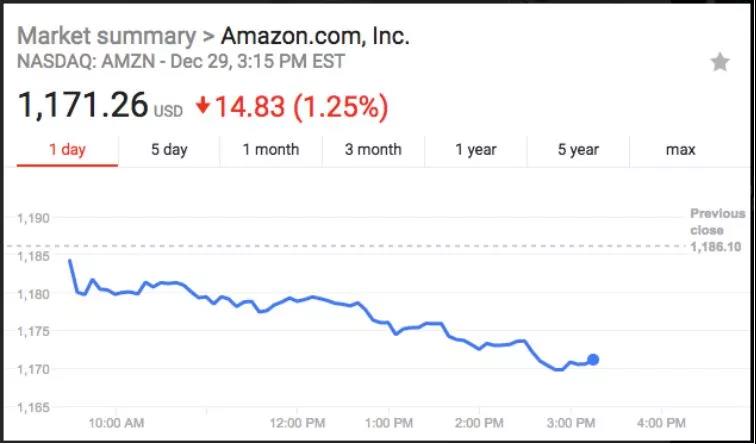This screenshot has width=756, height=444.
Task: Select the 1 day tab
Action: tap(68, 150)
